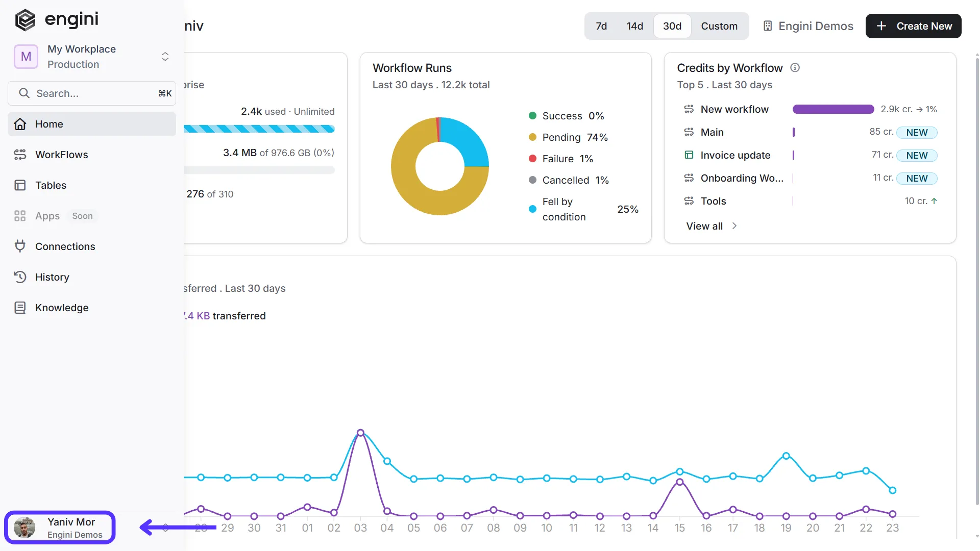Click the Invoice update table icon
Screen dimensions: 980x551
pos(689,155)
